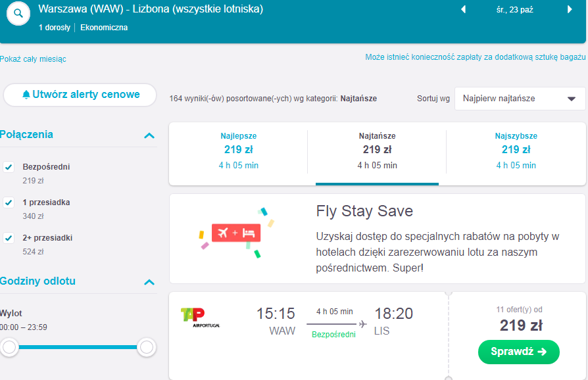This screenshot has width=588, height=380.
Task: Click the Fly Stay Save illustration
Action: [x=236, y=233]
